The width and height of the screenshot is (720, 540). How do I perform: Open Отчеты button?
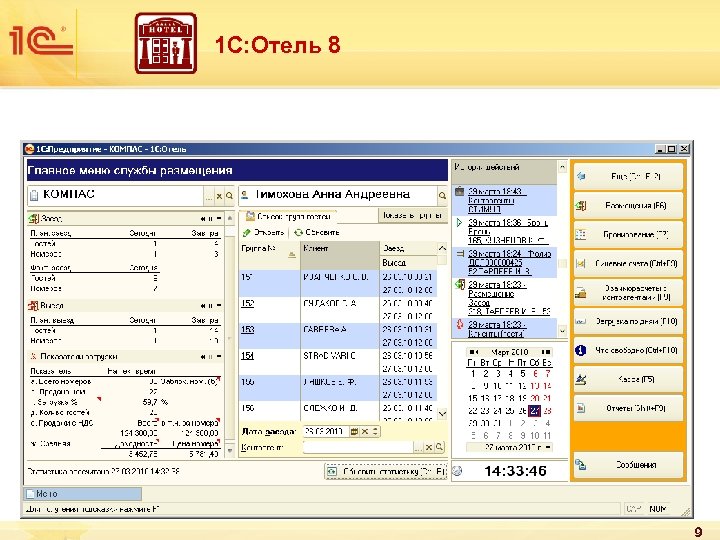point(628,408)
